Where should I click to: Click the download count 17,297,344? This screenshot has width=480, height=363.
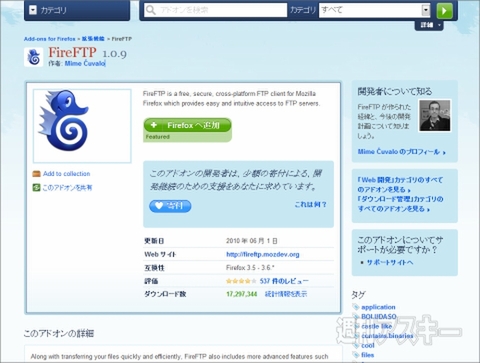(242, 294)
